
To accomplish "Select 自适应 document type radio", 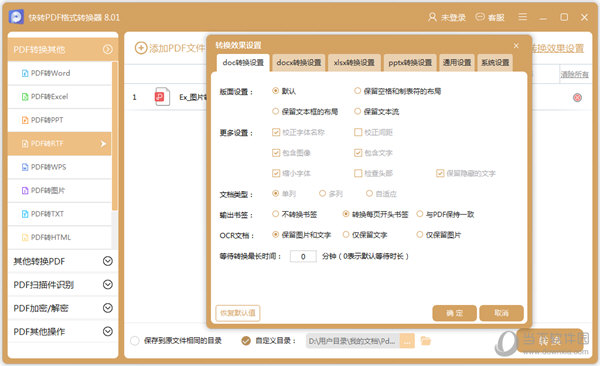I will click(369, 193).
